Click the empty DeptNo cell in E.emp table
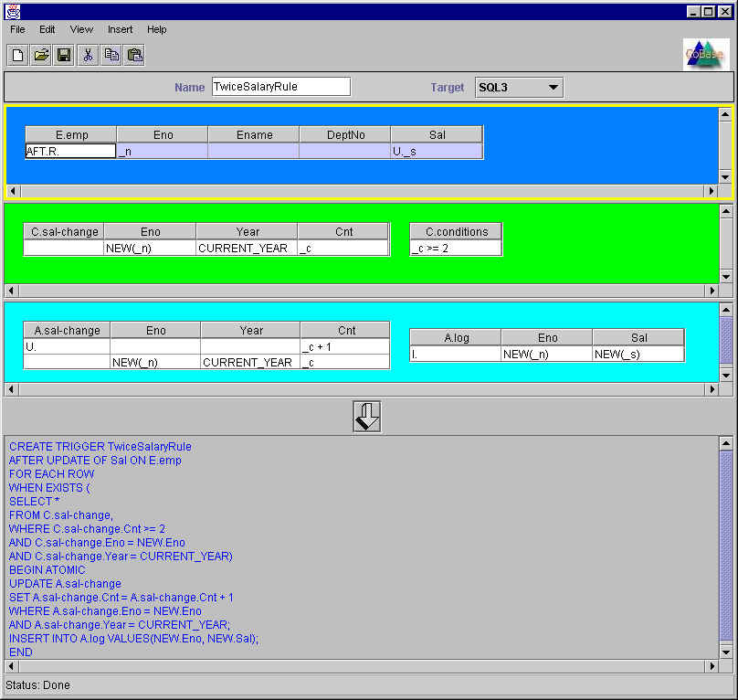The height and width of the screenshot is (700, 738). 344,151
